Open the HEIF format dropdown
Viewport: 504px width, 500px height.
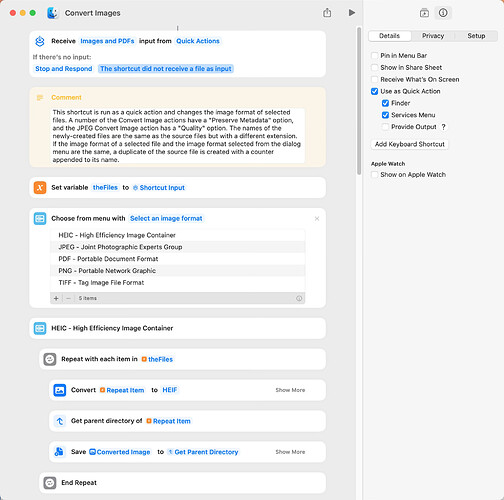point(170,390)
